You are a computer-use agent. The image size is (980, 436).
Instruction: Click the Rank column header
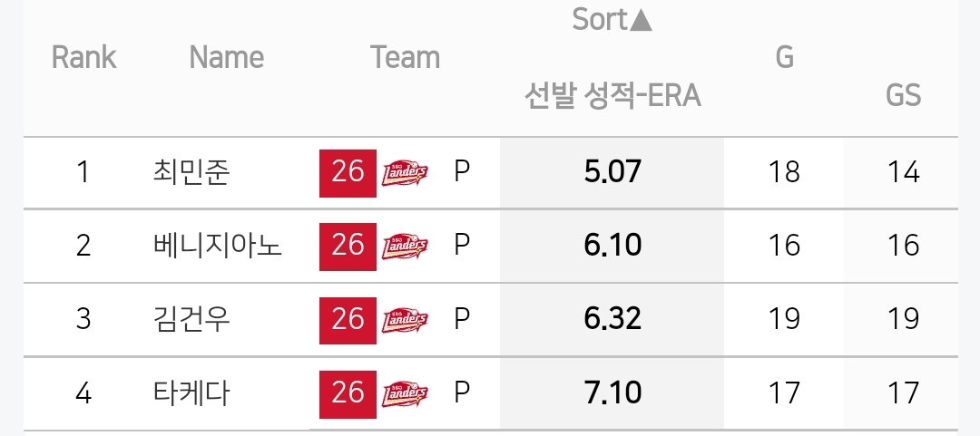tap(83, 57)
